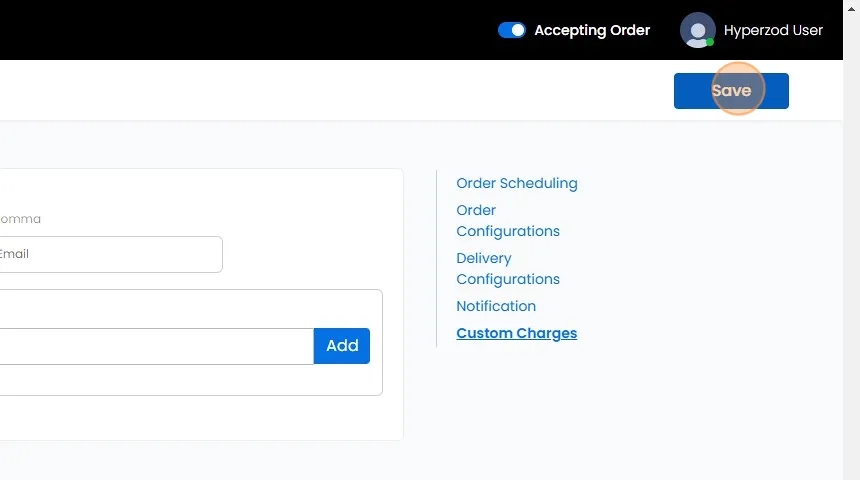Click the divider beside section links
This screenshot has width=860, height=480.
coord(437,258)
